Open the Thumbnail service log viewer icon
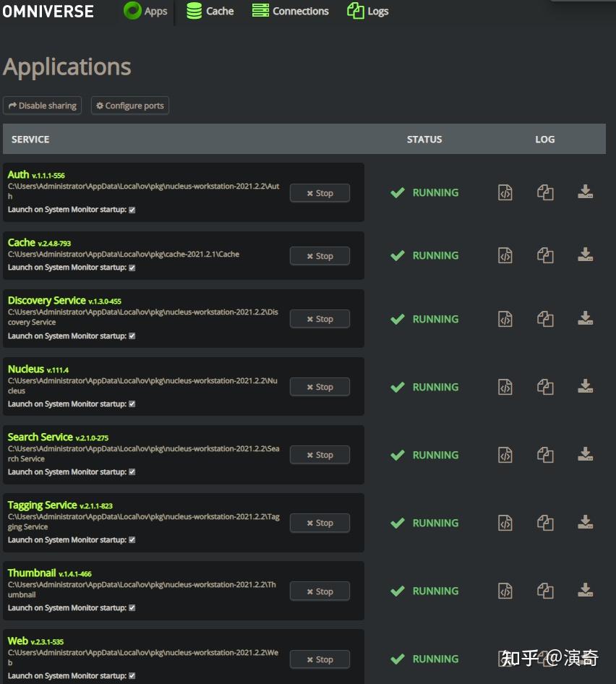 505,591
